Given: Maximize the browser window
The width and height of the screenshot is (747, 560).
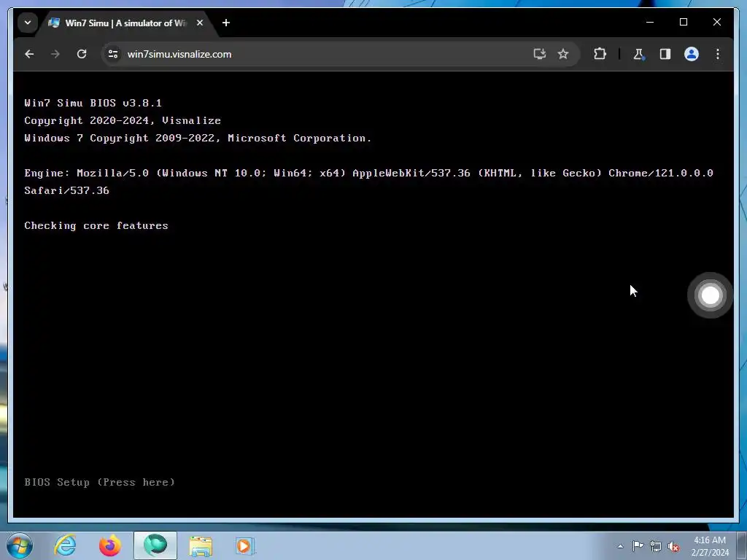Looking at the screenshot, I should [683, 23].
